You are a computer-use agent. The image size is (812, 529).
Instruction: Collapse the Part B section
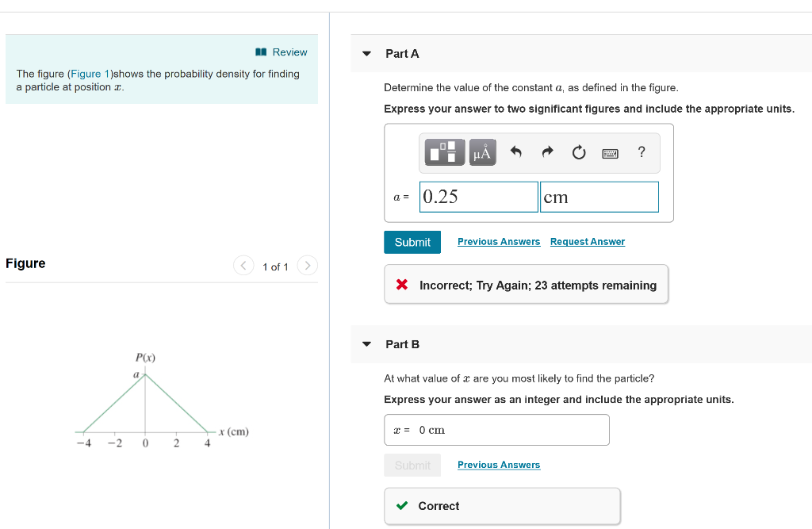pyautogui.click(x=366, y=344)
